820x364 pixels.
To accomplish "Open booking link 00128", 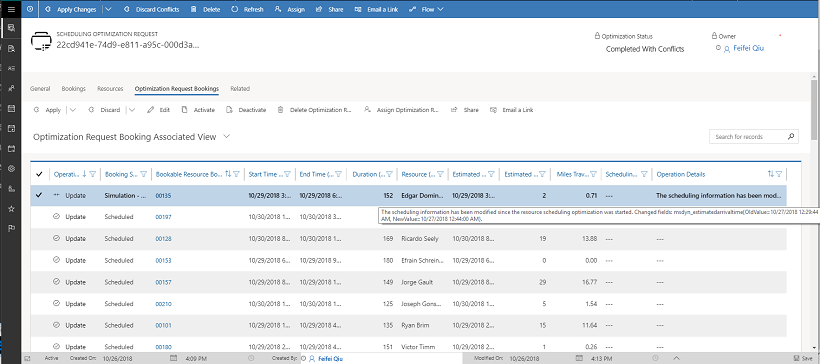I will [163, 238].
